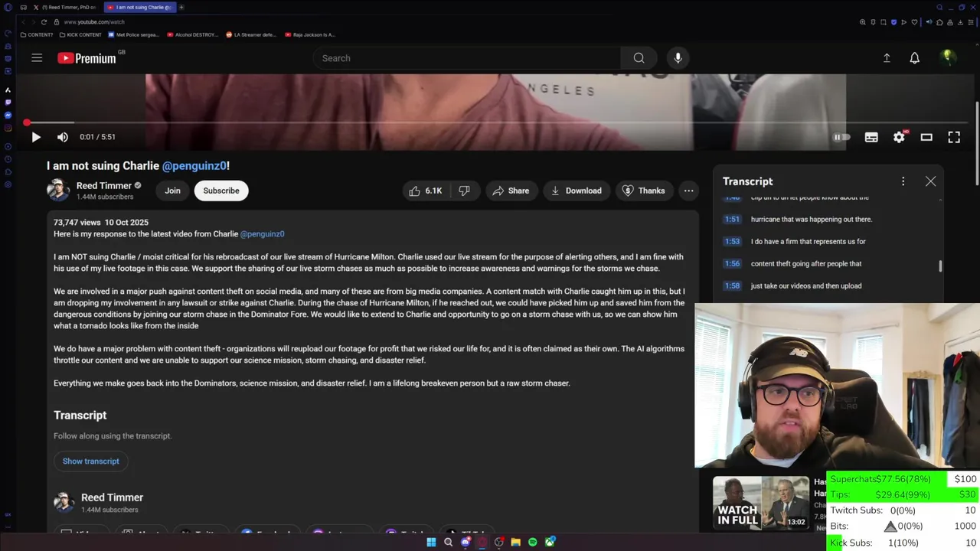The image size is (980, 551).
Task: Click the browser zoom magnifier icon
Action: (862, 22)
